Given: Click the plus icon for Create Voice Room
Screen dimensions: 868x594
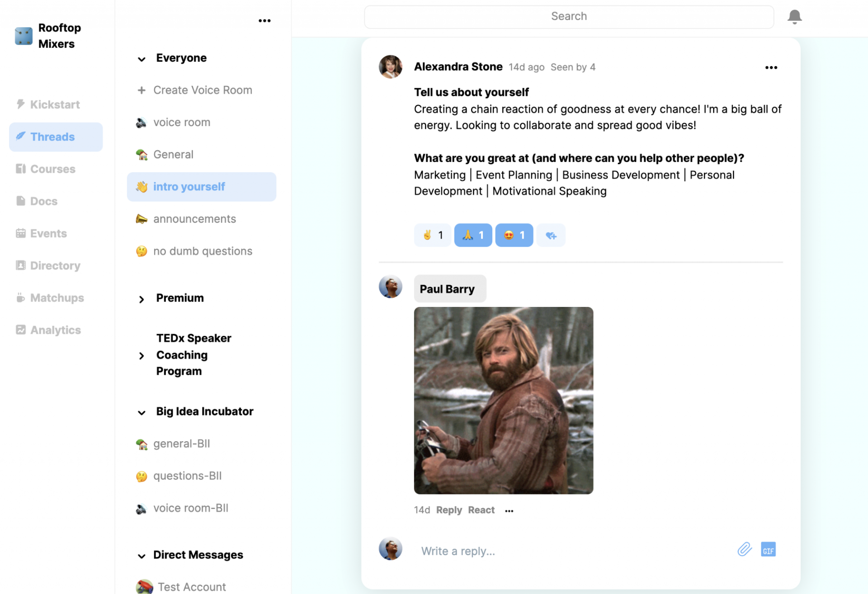Looking at the screenshot, I should (142, 90).
